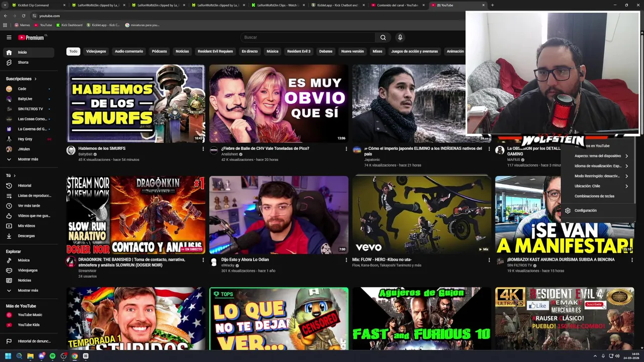Open options for Dijo Esto y Ahora Lo Odian

pos(346,260)
